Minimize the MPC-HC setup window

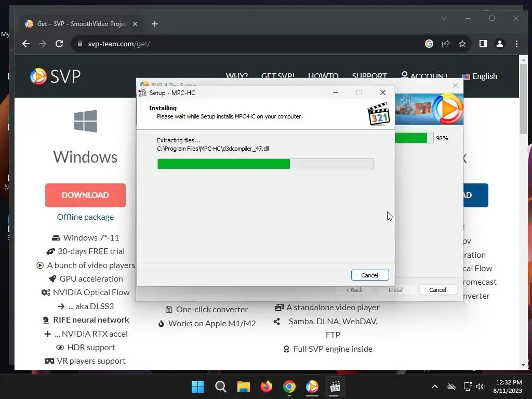point(336,92)
